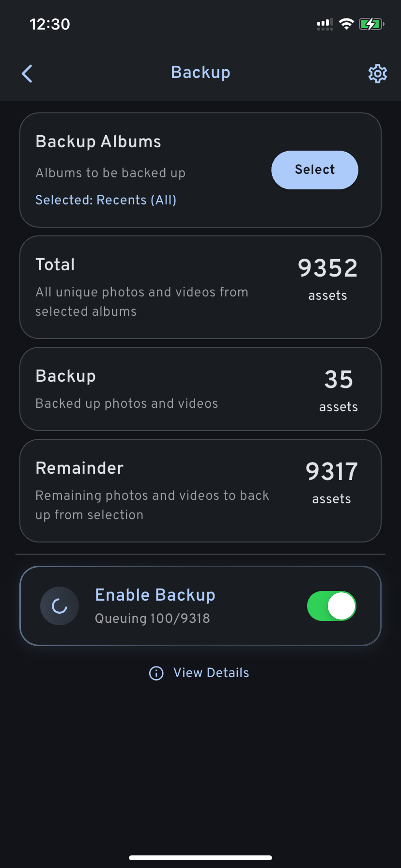Open backup settings gear icon

pyautogui.click(x=377, y=74)
